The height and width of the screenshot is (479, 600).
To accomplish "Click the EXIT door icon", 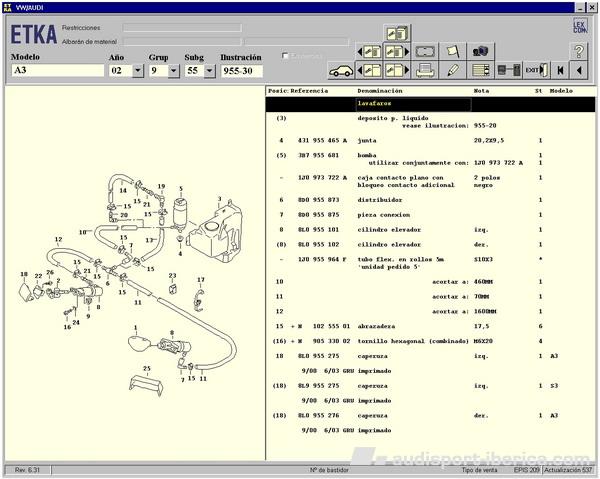I will 536,71.
